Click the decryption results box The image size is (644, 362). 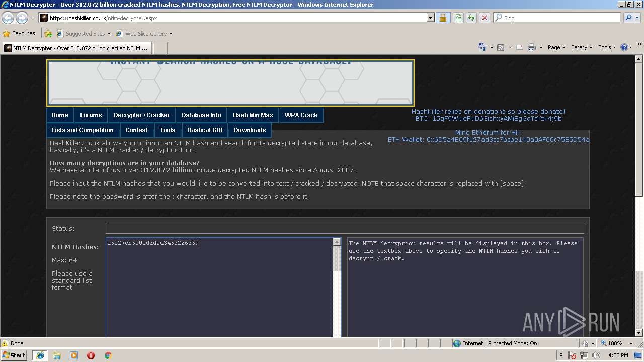pos(465,288)
